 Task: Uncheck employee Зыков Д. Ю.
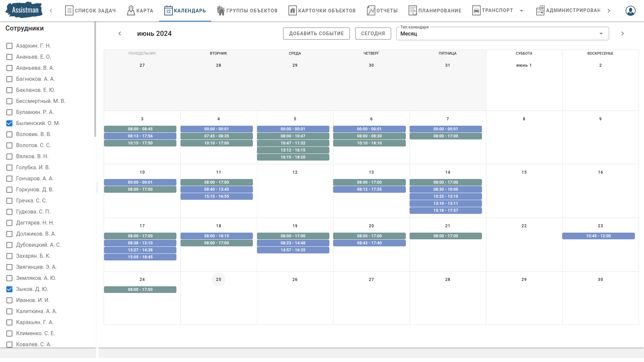point(9,289)
